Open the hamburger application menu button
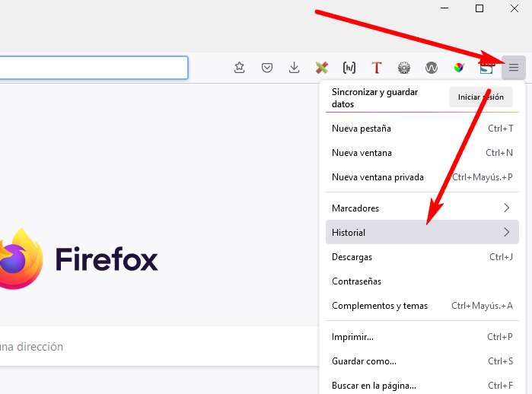Image resolution: width=532 pixels, height=394 pixels. pos(514,68)
